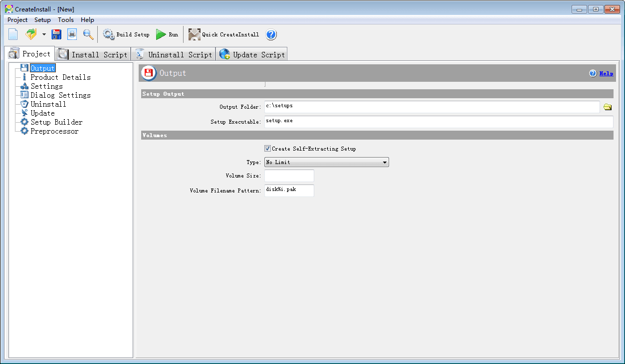
Task: Click the help icon beside Help link
Action: [x=593, y=73]
